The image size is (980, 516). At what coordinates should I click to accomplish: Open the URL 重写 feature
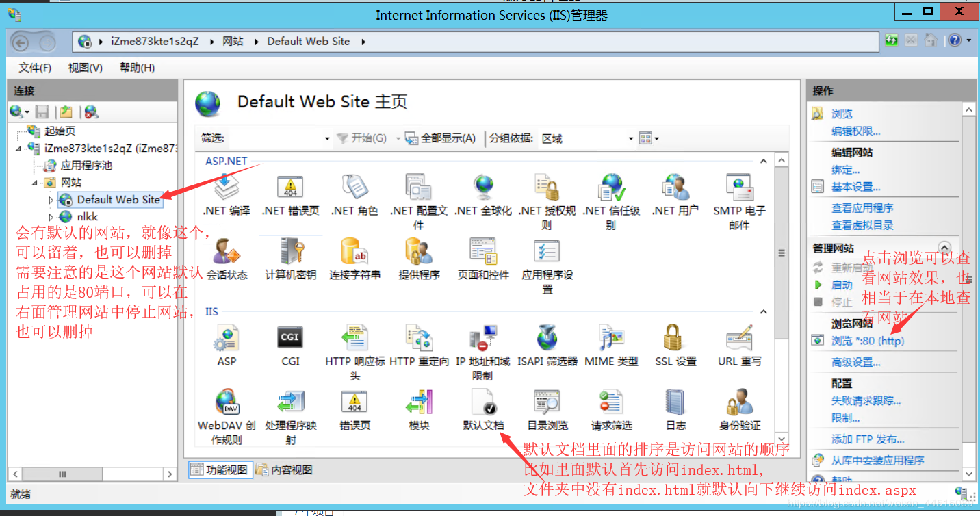pyautogui.click(x=738, y=344)
